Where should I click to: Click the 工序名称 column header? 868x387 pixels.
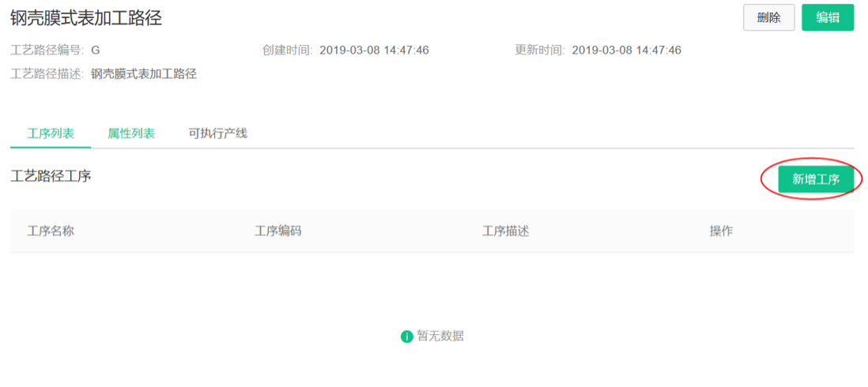(x=51, y=231)
